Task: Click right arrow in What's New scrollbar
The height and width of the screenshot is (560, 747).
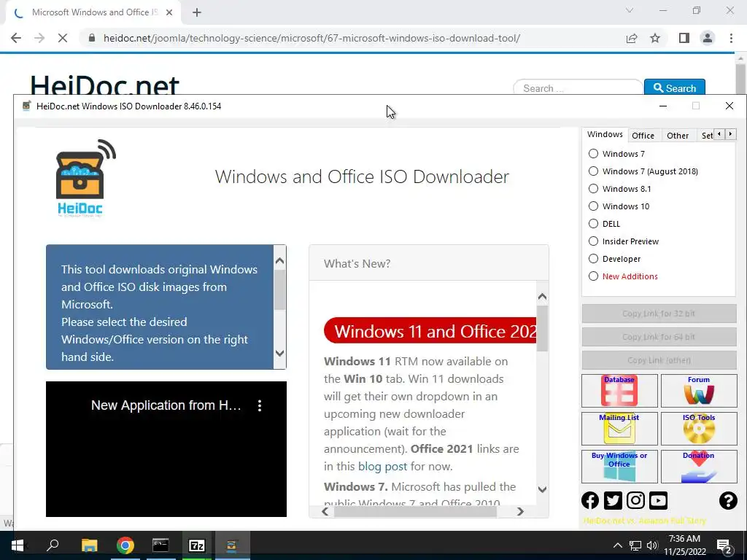Action: [x=520, y=511]
